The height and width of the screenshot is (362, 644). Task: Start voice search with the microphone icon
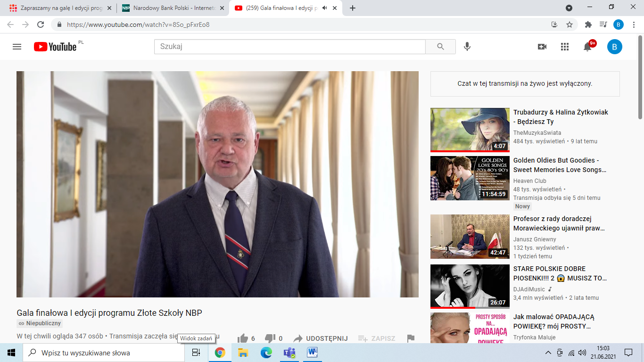[x=467, y=47]
